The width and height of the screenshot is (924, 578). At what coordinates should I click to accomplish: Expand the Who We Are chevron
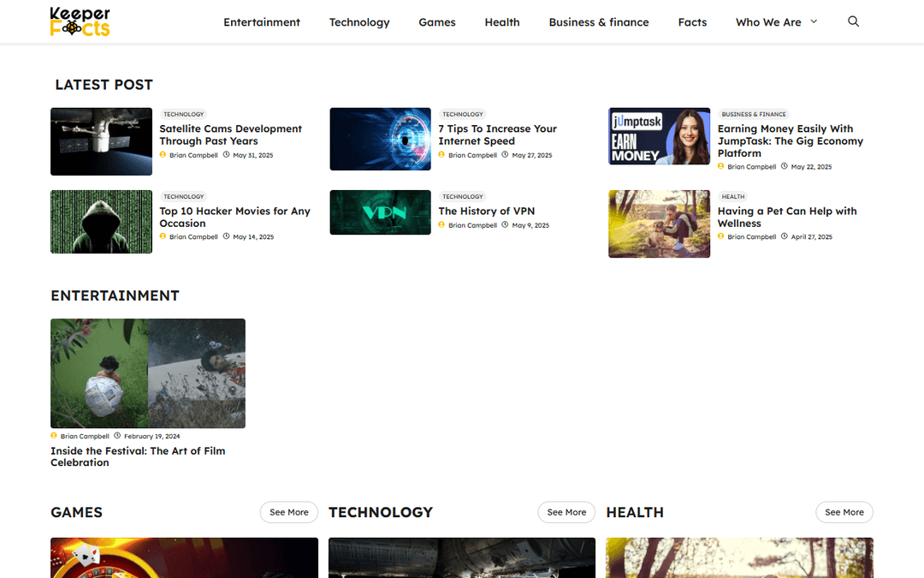(x=814, y=21)
